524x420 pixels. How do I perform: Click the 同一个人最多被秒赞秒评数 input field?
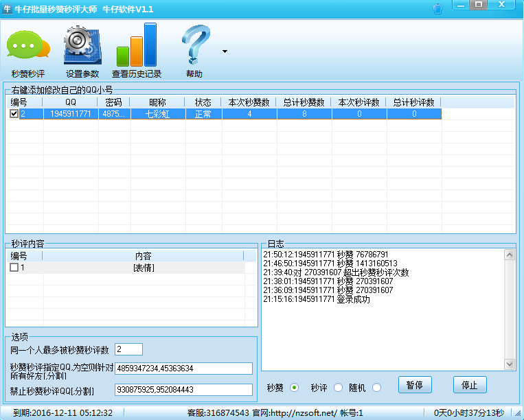click(128, 349)
